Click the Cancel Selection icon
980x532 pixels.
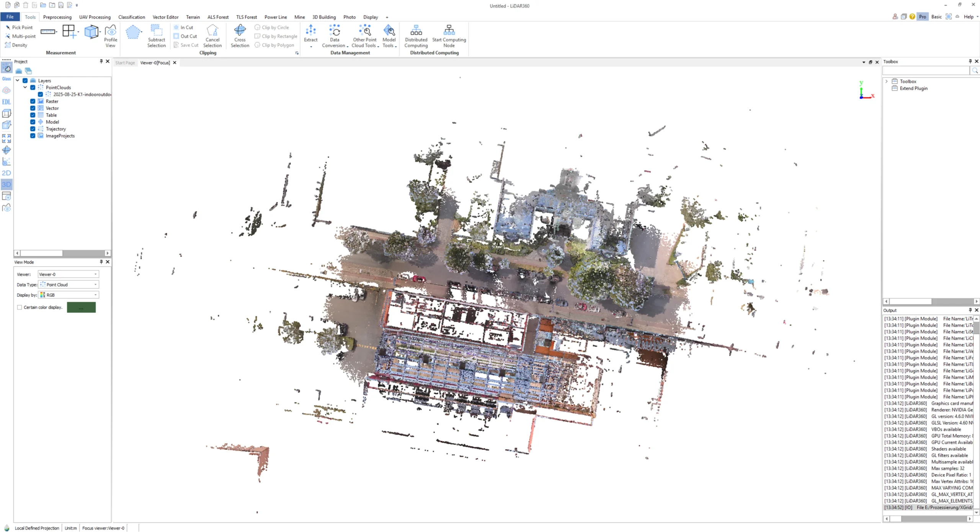point(212,36)
